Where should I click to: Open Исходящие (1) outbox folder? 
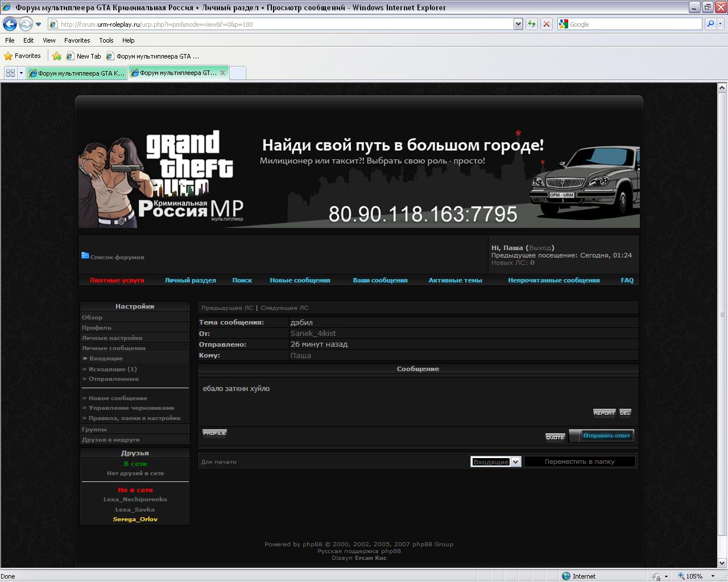[113, 369]
